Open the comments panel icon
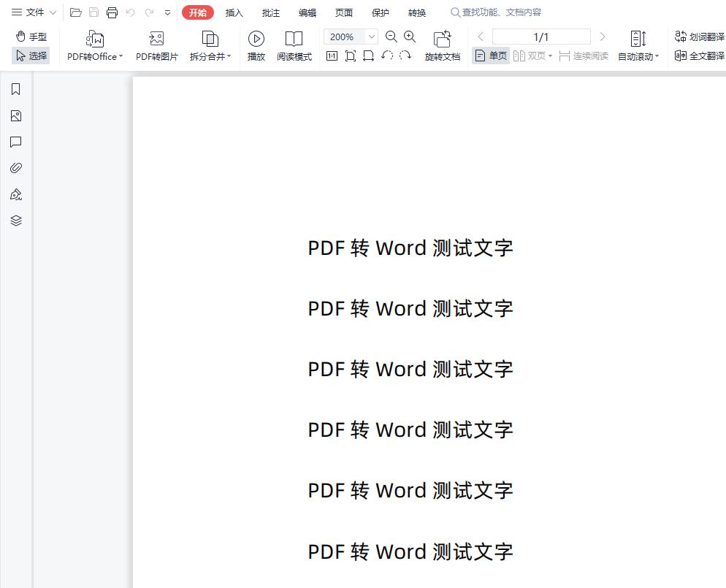Viewport: 726px width, 588px height. pyautogui.click(x=15, y=142)
